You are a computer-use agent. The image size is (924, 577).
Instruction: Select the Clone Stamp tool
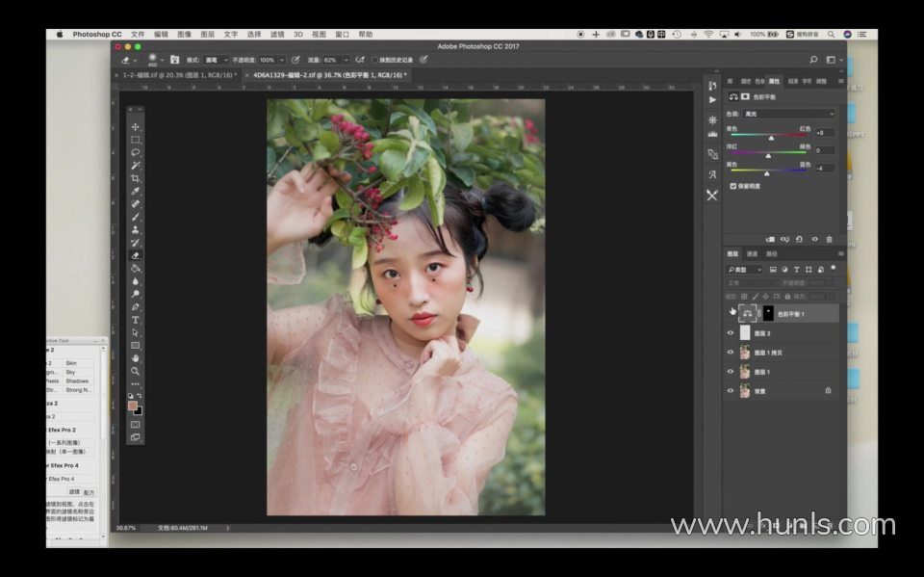coord(136,229)
